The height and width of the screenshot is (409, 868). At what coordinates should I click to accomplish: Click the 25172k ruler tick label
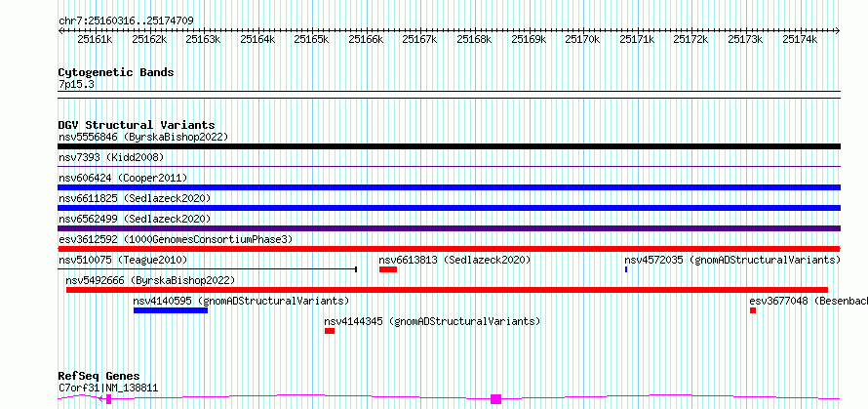pyautogui.click(x=691, y=40)
